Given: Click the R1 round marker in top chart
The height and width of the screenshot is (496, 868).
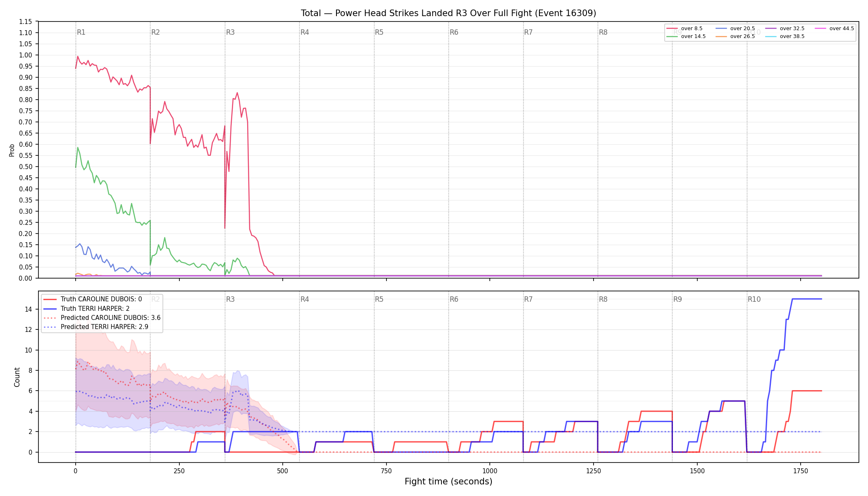Looking at the screenshot, I should (81, 32).
